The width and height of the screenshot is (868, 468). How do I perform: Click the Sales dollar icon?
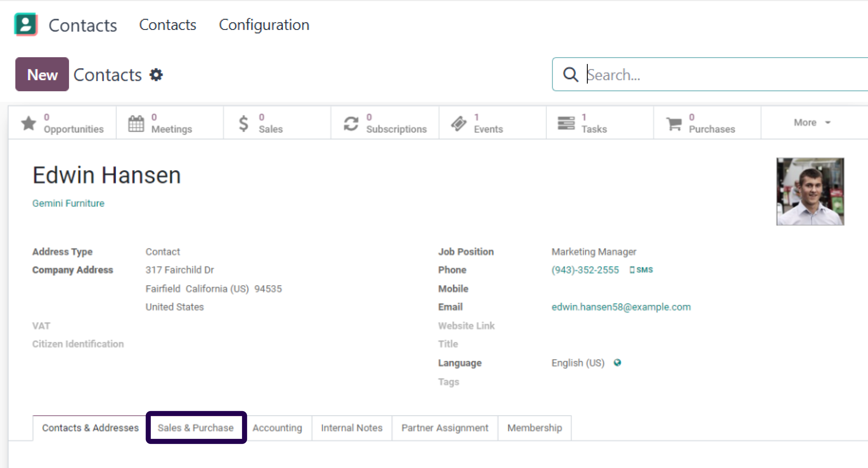244,123
